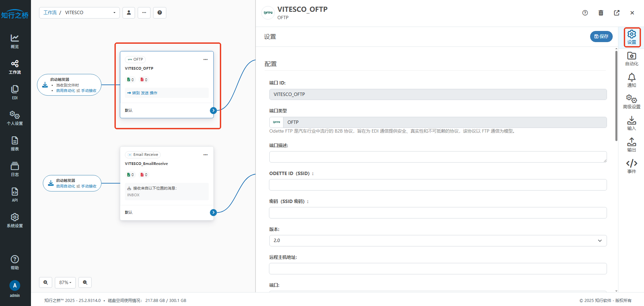Open the 版本 version dropdown
Screen dimensions: 644x306
coord(438,240)
